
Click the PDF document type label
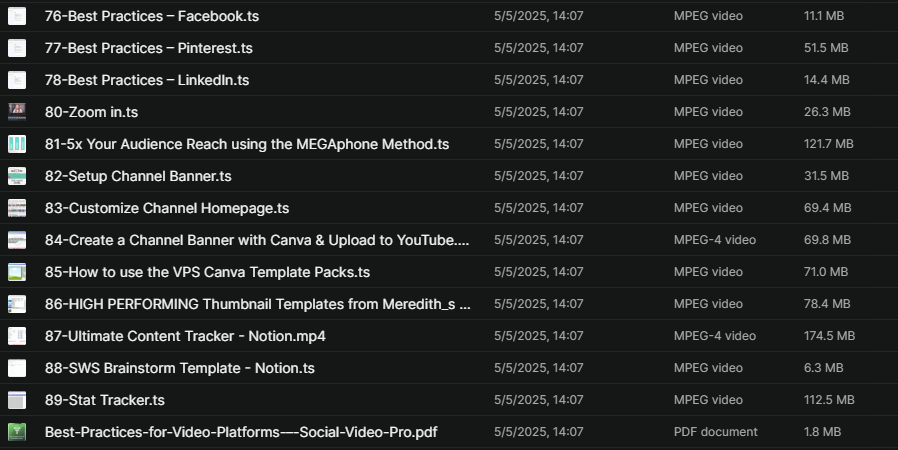coord(715,432)
